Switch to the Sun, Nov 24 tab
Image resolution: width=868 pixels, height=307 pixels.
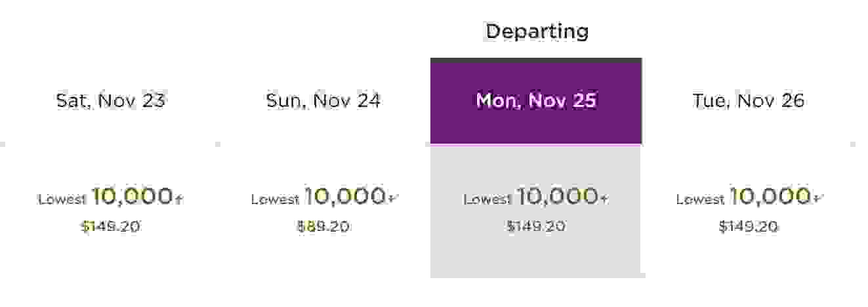pyautogui.click(x=323, y=101)
